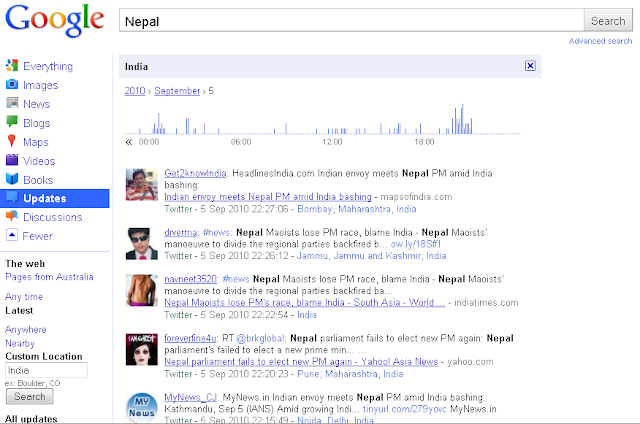Close the India location banner
The height and width of the screenshot is (424, 640).
point(530,66)
